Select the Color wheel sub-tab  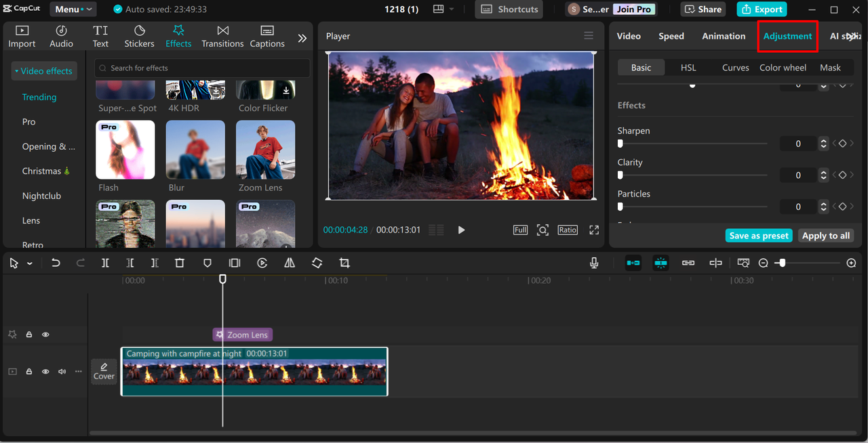(783, 68)
